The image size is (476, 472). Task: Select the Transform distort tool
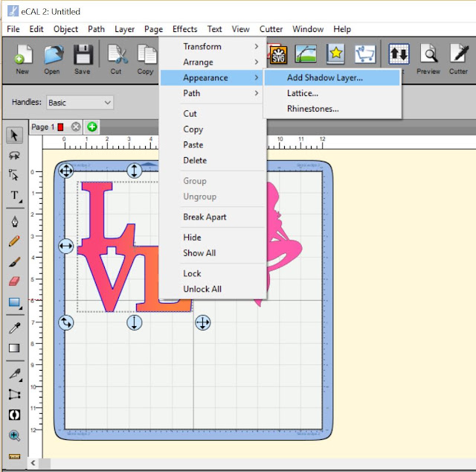coord(14,395)
